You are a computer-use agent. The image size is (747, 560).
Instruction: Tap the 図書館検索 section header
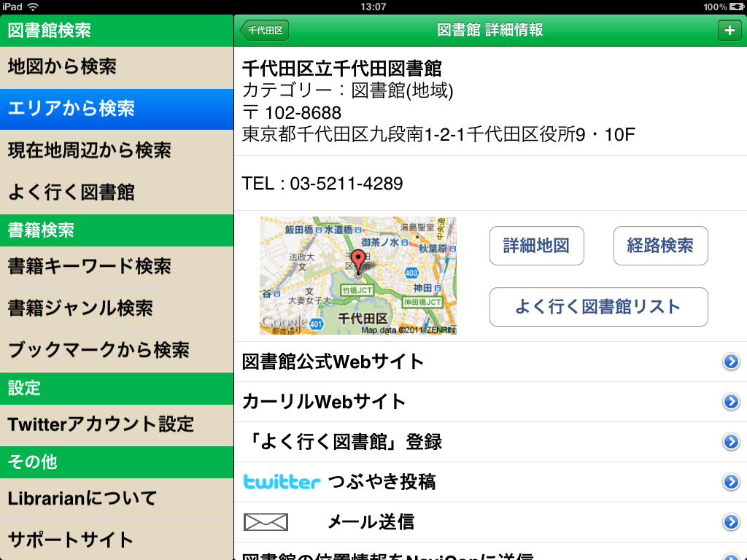click(117, 31)
